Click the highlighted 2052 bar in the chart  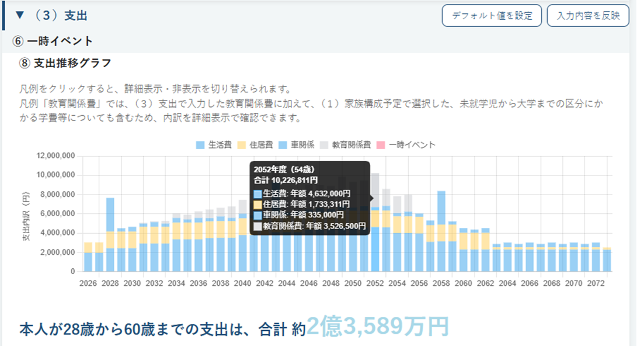pyautogui.click(x=375, y=222)
